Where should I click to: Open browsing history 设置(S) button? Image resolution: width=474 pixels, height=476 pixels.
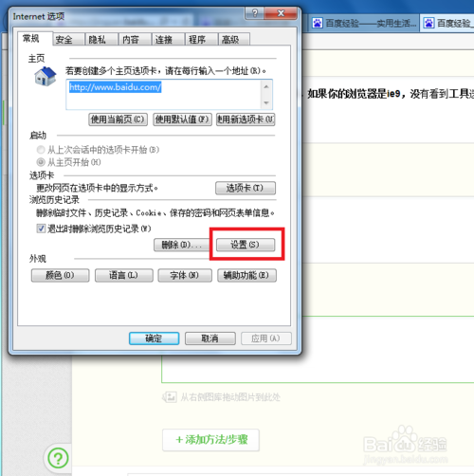click(x=246, y=245)
